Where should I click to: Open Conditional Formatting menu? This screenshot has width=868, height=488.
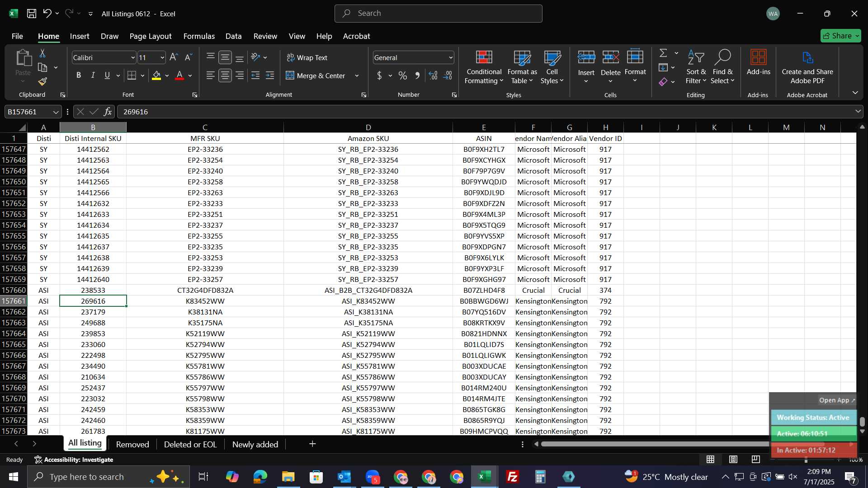[x=484, y=66]
